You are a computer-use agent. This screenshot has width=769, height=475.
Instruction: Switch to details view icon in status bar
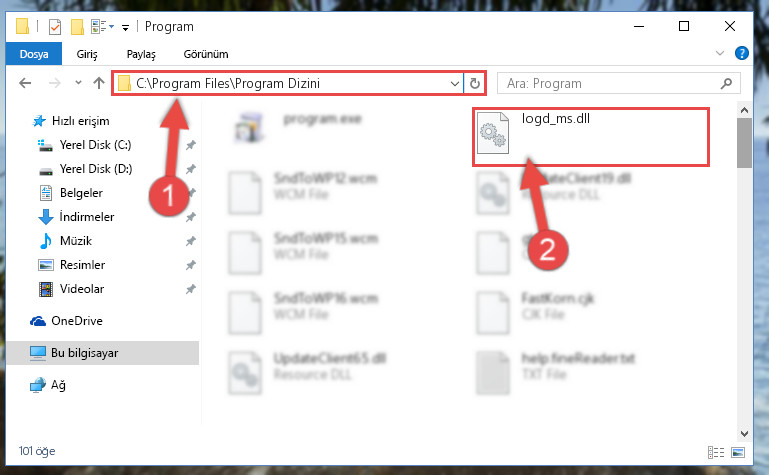pos(716,452)
